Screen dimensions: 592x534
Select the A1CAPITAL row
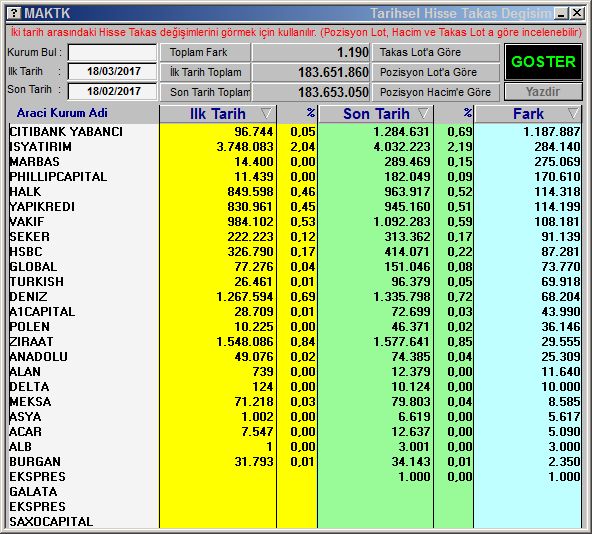coord(295,312)
